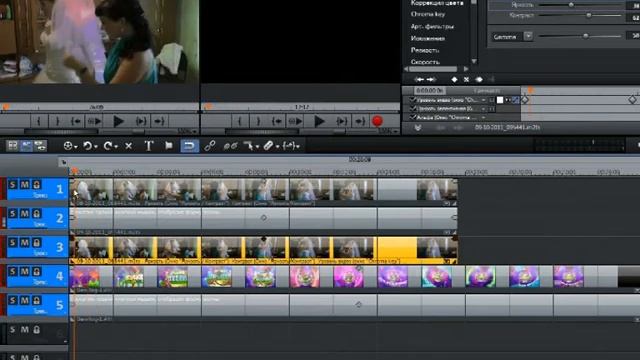The height and width of the screenshot is (360, 640).
Task: Switch to timeline mode view
Action: (x=27, y=146)
